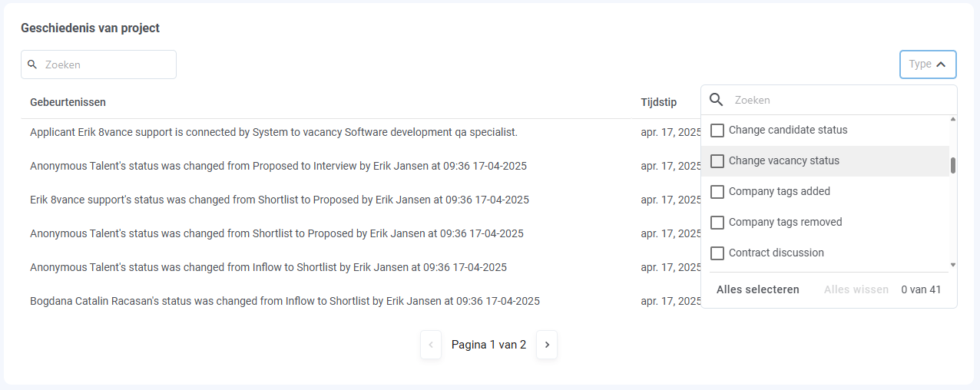This screenshot has height=390, width=980.
Task: Click Alles wissen to clear filters
Action: click(856, 289)
